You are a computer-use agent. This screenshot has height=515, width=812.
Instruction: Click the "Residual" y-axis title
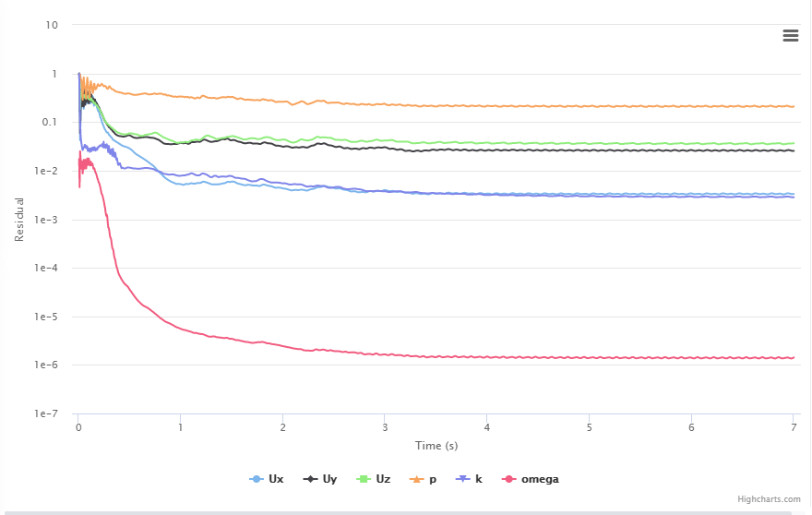[18, 219]
